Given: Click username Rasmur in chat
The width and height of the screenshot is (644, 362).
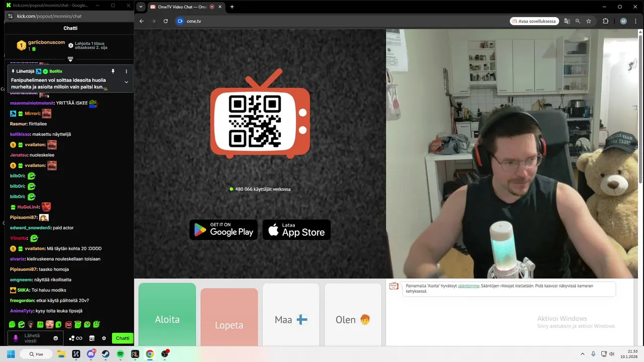Looking at the screenshot, I should click(18, 124).
